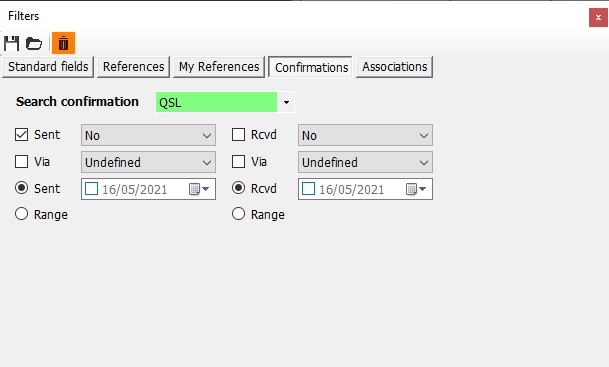Image resolution: width=609 pixels, height=367 pixels.
Task: Expand the Search confirmation QSL dropdown
Action: [x=286, y=102]
